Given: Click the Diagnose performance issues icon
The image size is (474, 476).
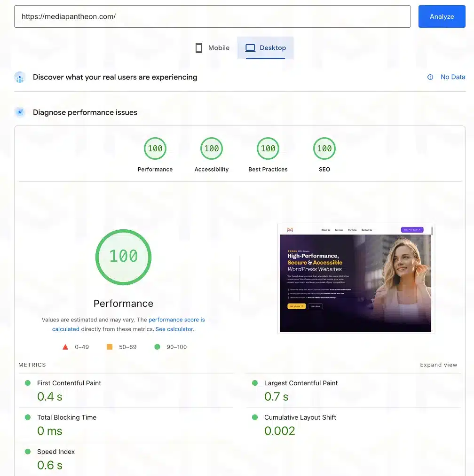Looking at the screenshot, I should [x=20, y=112].
